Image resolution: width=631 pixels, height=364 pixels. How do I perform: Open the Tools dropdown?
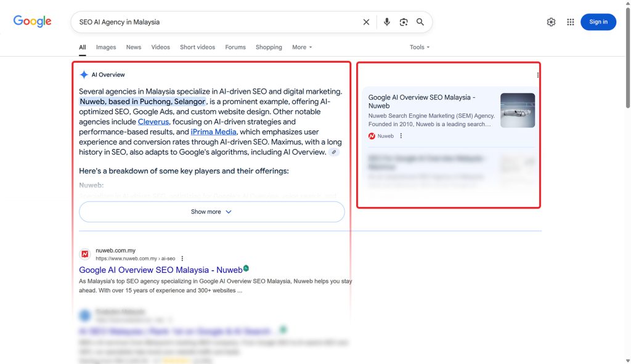(x=419, y=47)
